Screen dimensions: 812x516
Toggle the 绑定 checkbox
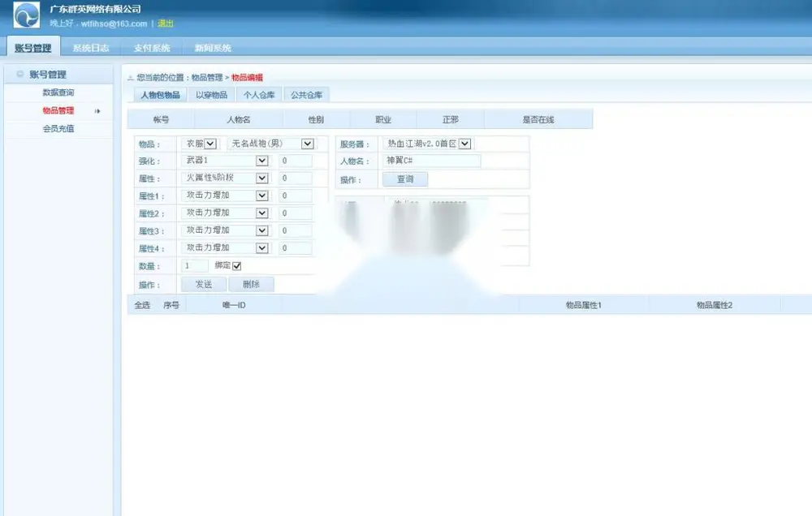[236, 266]
